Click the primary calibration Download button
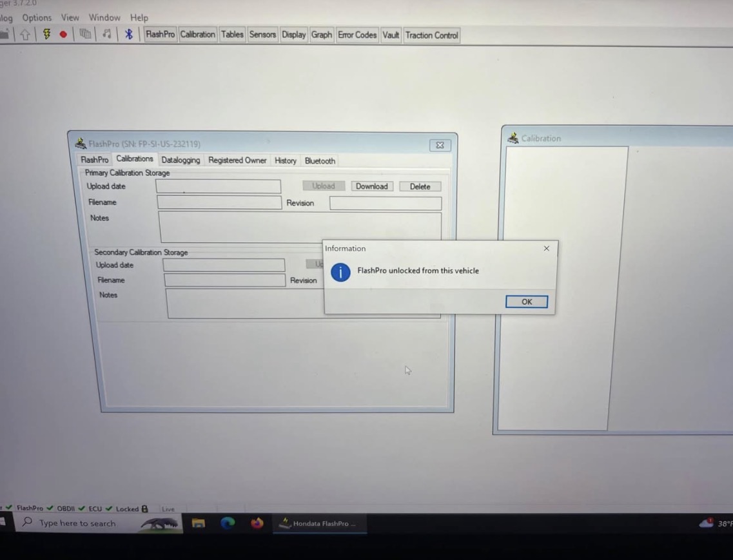 pos(372,186)
